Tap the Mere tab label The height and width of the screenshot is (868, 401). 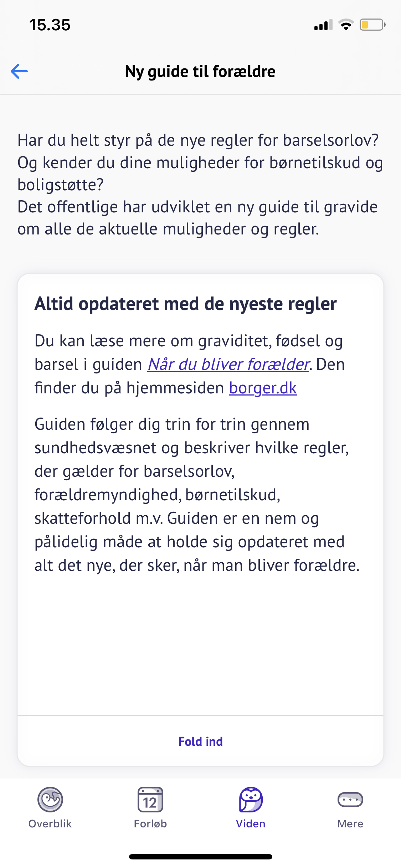pos(350,824)
